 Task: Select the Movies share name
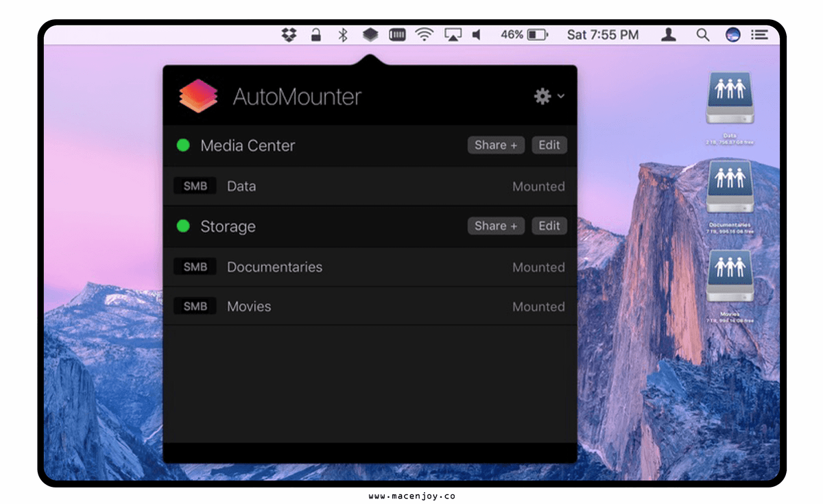[249, 307]
